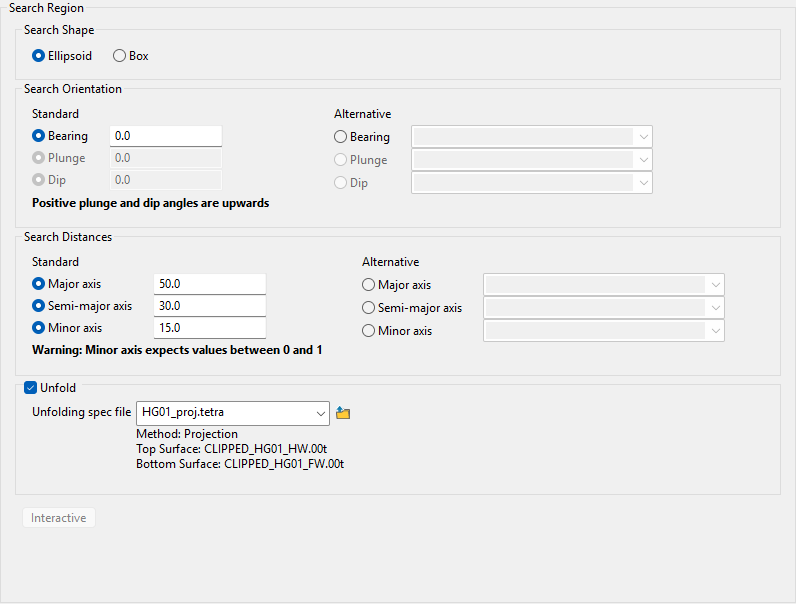Click the Minor axis distance field
796x604 pixels.
click(209, 328)
